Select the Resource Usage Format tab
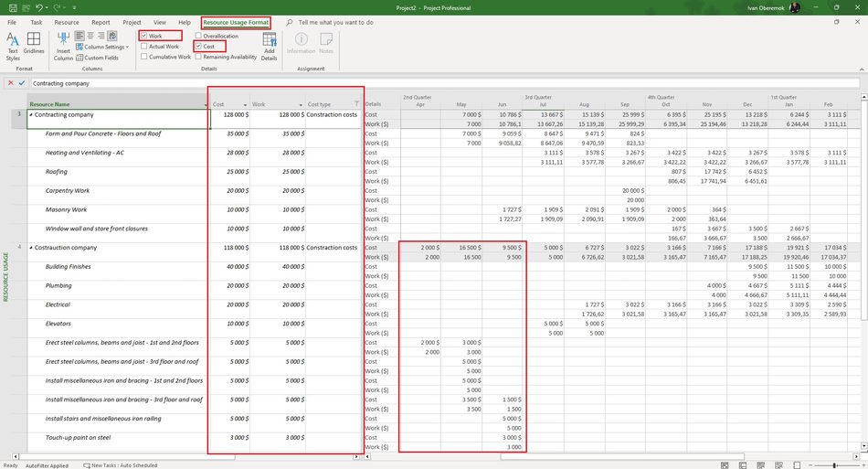 [236, 22]
